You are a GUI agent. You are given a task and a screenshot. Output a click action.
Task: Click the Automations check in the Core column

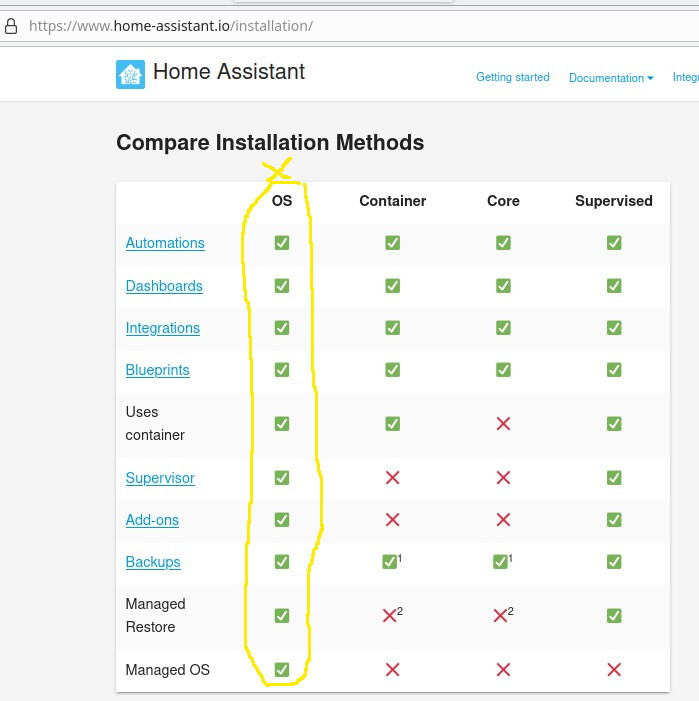click(503, 243)
